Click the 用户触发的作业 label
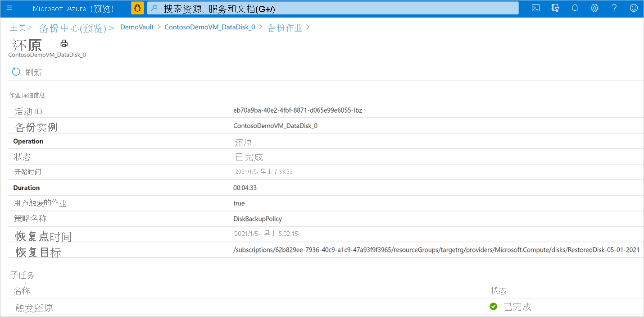644x317 pixels. tap(41, 203)
